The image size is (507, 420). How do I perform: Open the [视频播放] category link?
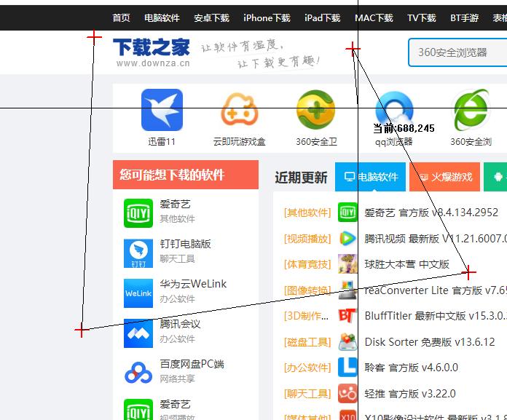point(307,239)
